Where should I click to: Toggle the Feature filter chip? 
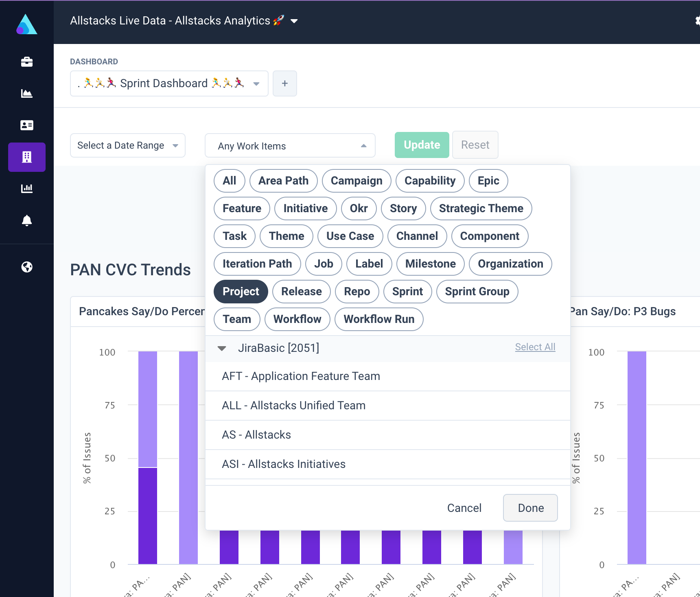click(242, 209)
